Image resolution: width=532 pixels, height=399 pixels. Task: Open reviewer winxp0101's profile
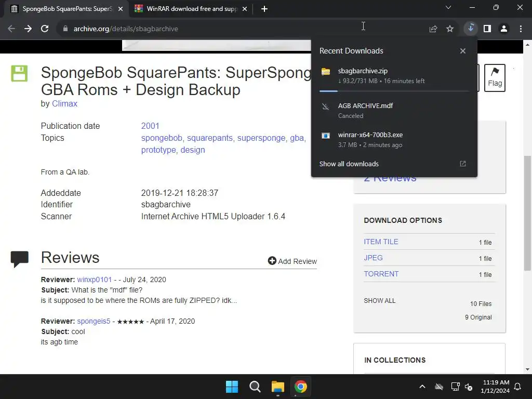point(95,280)
